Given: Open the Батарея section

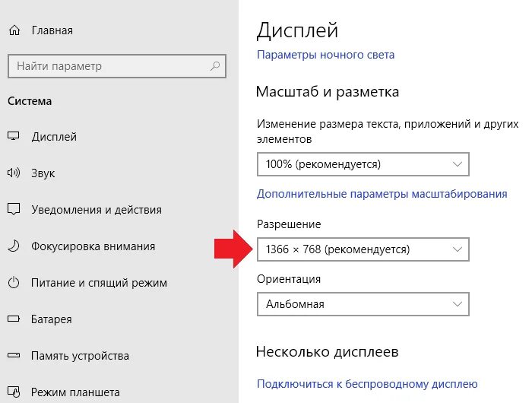Looking at the screenshot, I should click(52, 319).
